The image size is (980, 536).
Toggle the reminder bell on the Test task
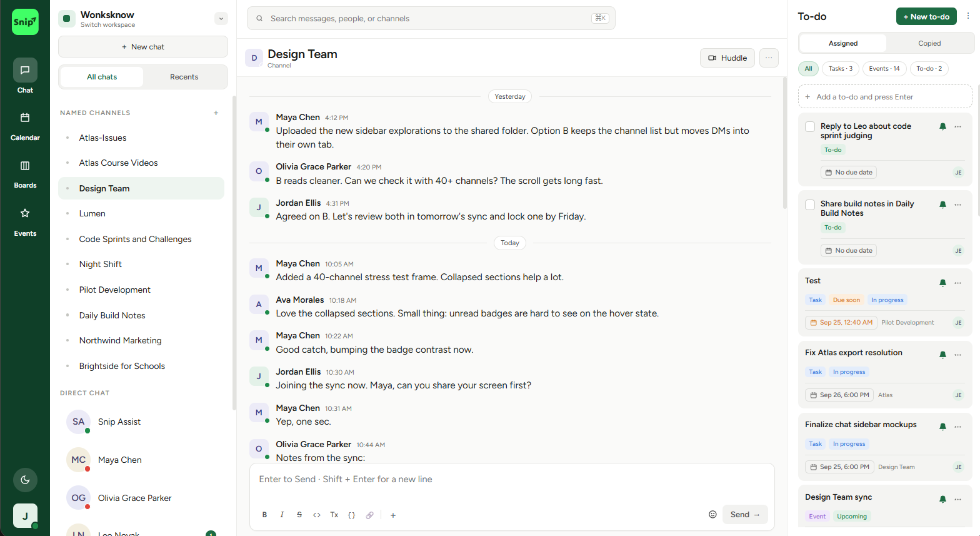click(x=942, y=283)
